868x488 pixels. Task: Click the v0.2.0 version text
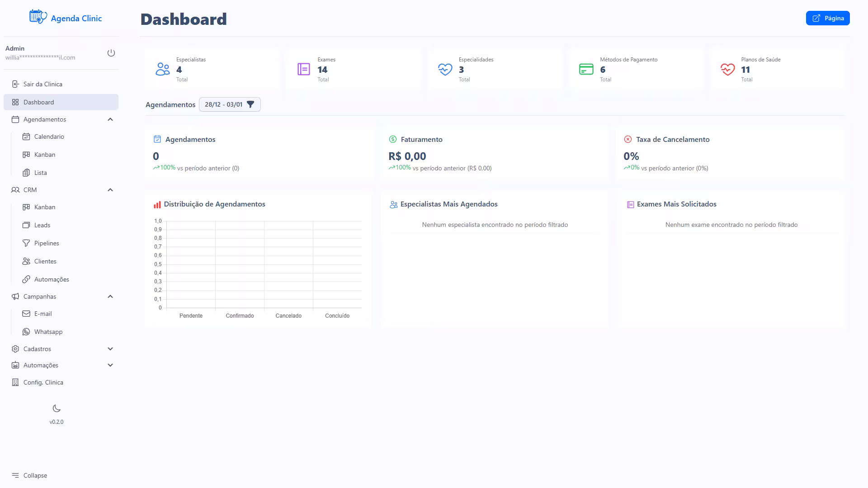[57, 422]
